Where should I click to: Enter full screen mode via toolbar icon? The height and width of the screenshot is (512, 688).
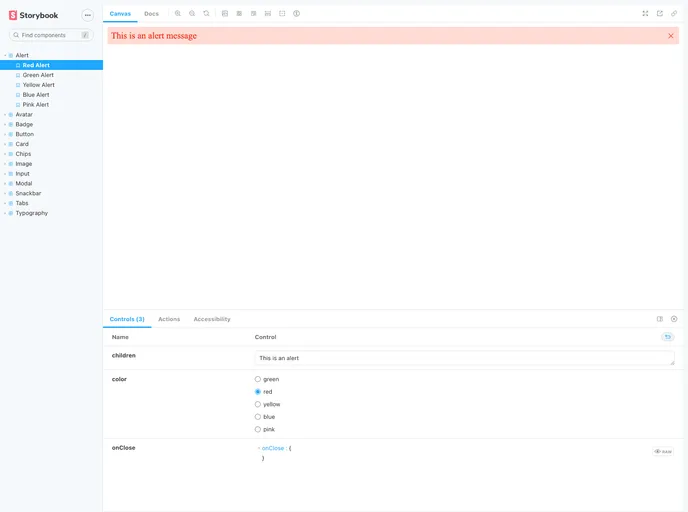(645, 13)
